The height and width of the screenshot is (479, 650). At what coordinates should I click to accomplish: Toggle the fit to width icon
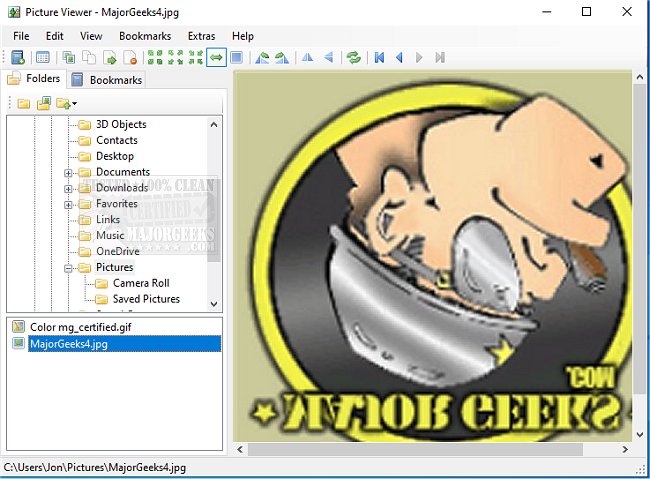(216, 57)
